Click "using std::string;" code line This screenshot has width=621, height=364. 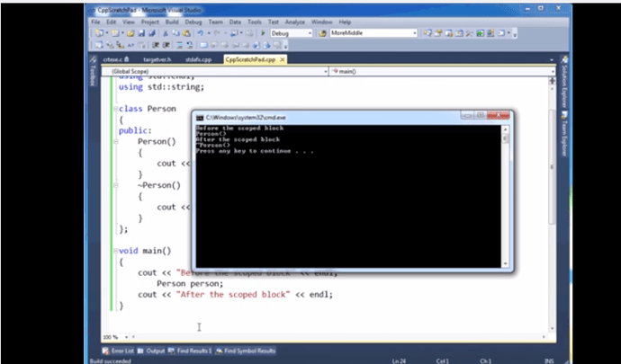(x=162, y=87)
